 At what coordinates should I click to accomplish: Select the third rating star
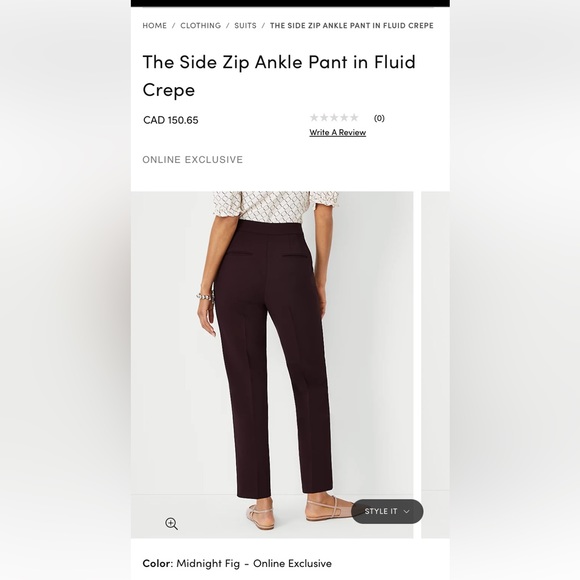(334, 118)
